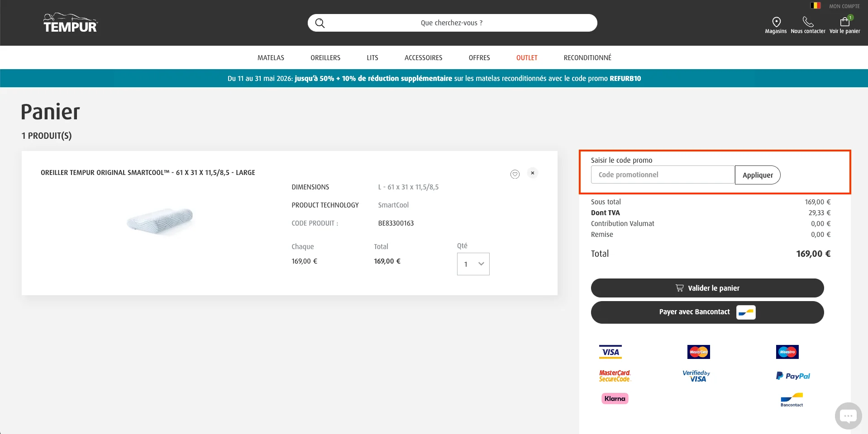
Task: Click the Total 169,00 € amount in summary
Action: pyautogui.click(x=813, y=254)
